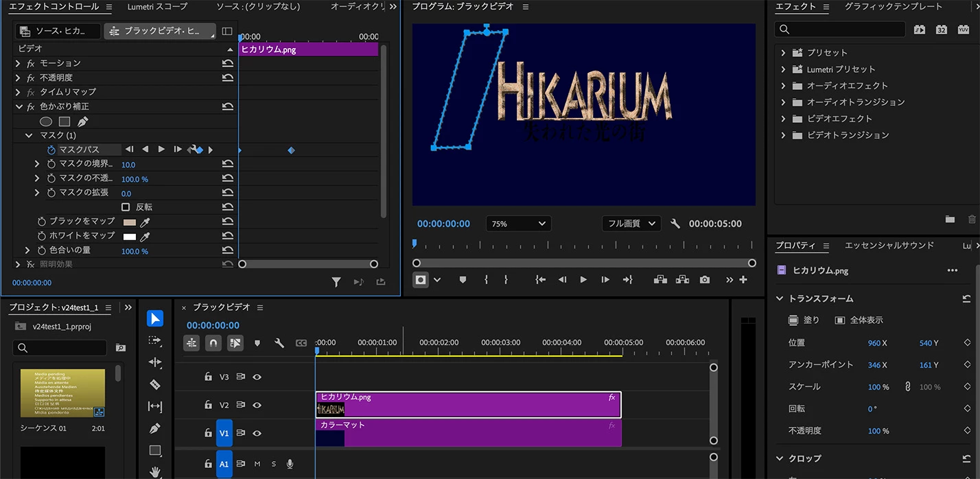Click the 塗り button in Properties
The width and height of the screenshot is (980, 479).
point(804,320)
